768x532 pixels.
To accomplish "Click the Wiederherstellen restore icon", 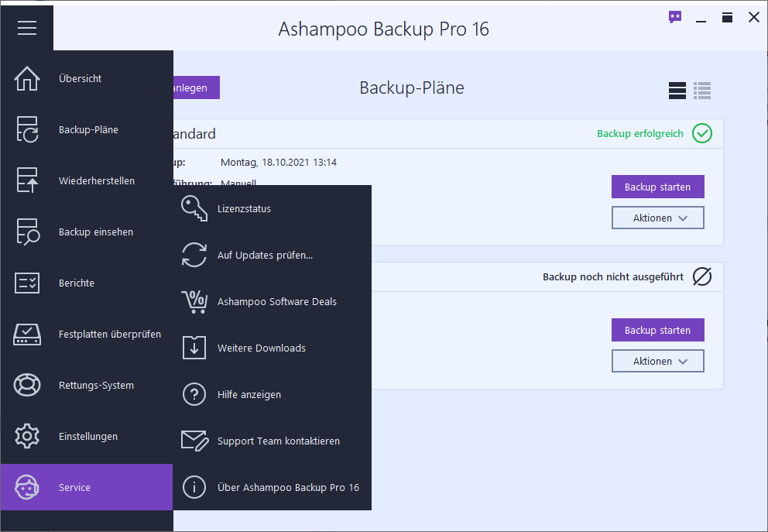I will click(x=27, y=180).
